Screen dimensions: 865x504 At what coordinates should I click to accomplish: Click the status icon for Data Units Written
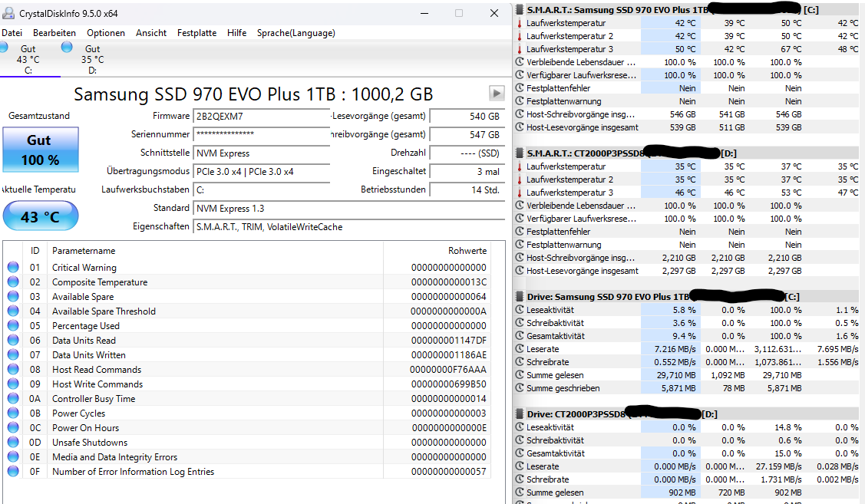[x=13, y=354]
